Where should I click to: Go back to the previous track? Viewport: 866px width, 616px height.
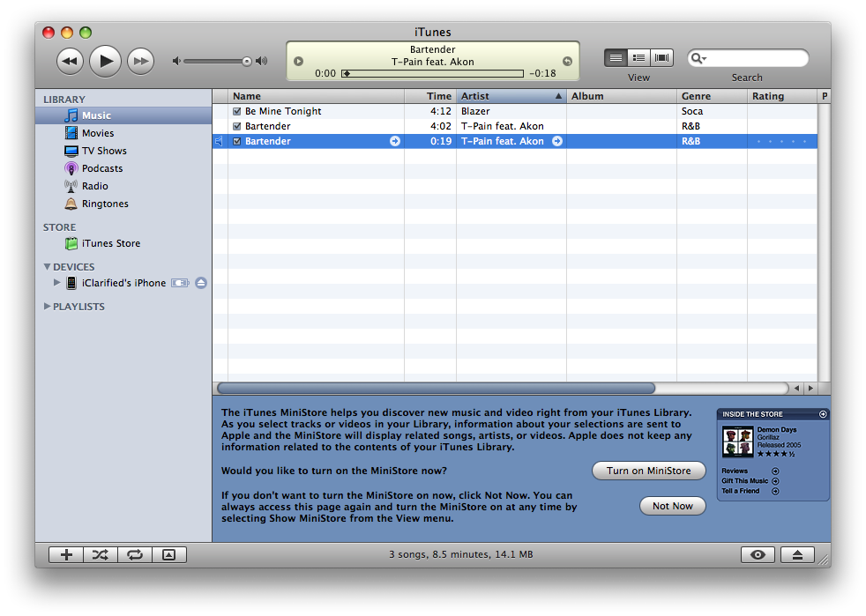point(70,61)
